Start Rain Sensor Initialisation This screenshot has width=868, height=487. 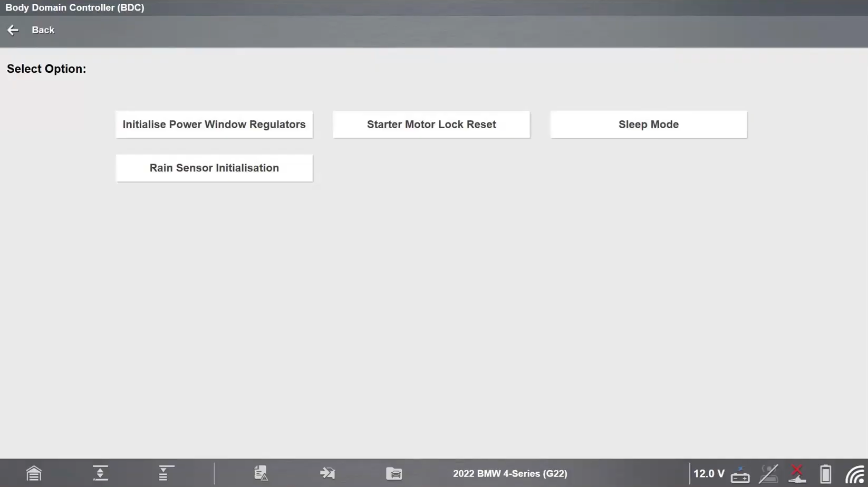point(214,168)
